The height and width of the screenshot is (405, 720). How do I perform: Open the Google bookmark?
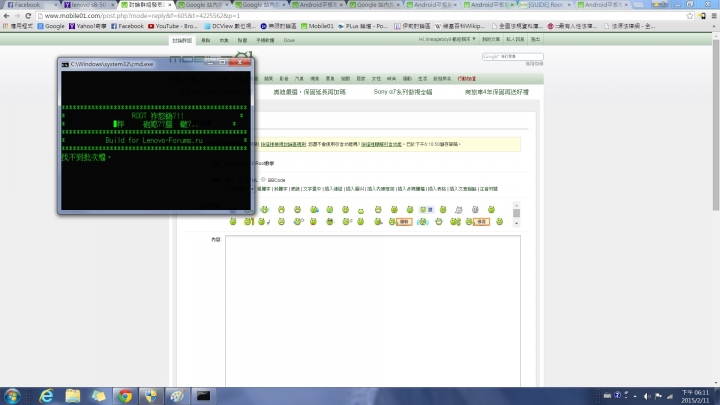[51, 26]
